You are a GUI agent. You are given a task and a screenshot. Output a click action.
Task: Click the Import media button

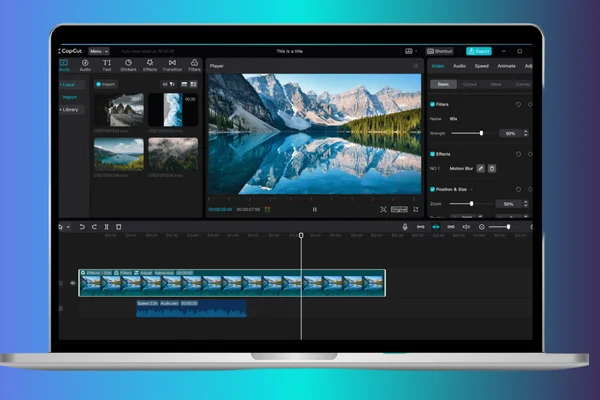[x=106, y=84]
